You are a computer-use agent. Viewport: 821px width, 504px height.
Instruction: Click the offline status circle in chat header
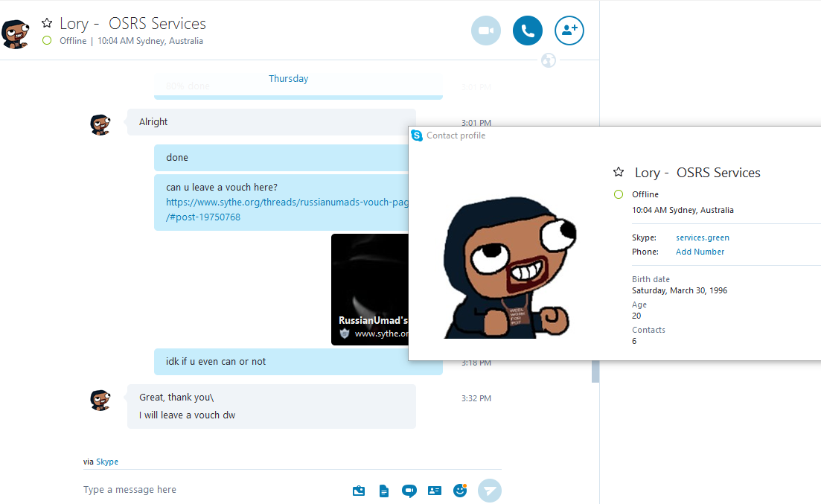[x=47, y=40]
